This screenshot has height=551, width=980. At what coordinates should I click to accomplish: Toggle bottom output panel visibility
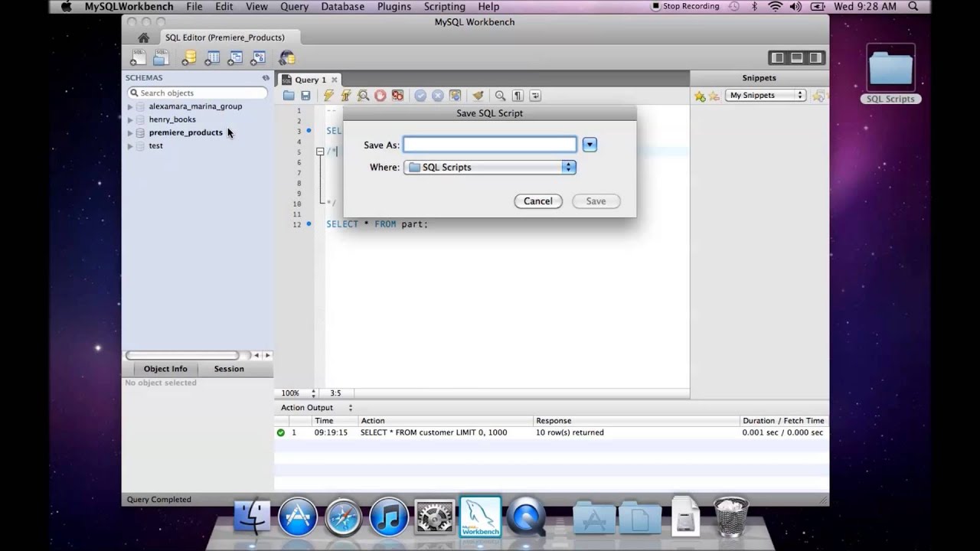[796, 57]
